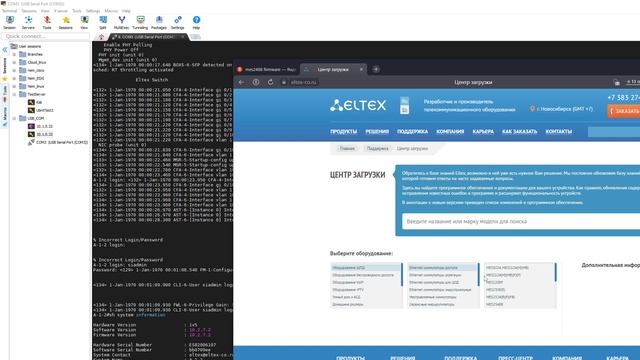The image size is (640, 360).
Task: Open КАРЬЕРА in Eltex top navigation
Action: (x=483, y=131)
